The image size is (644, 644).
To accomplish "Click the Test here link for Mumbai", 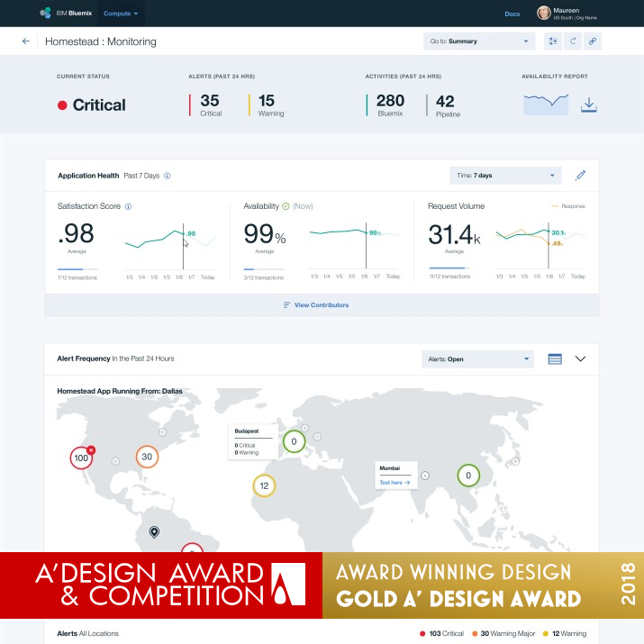I will [395, 483].
